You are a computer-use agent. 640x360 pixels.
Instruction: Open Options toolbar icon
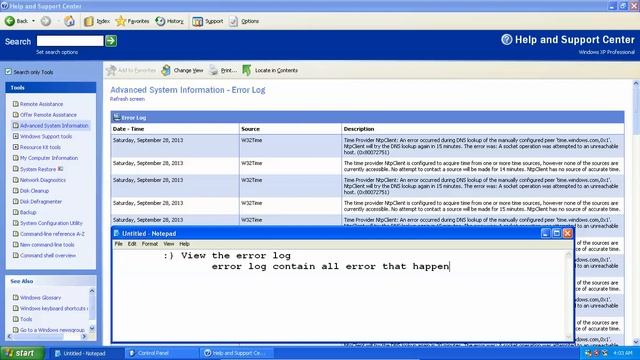[x=233, y=21]
